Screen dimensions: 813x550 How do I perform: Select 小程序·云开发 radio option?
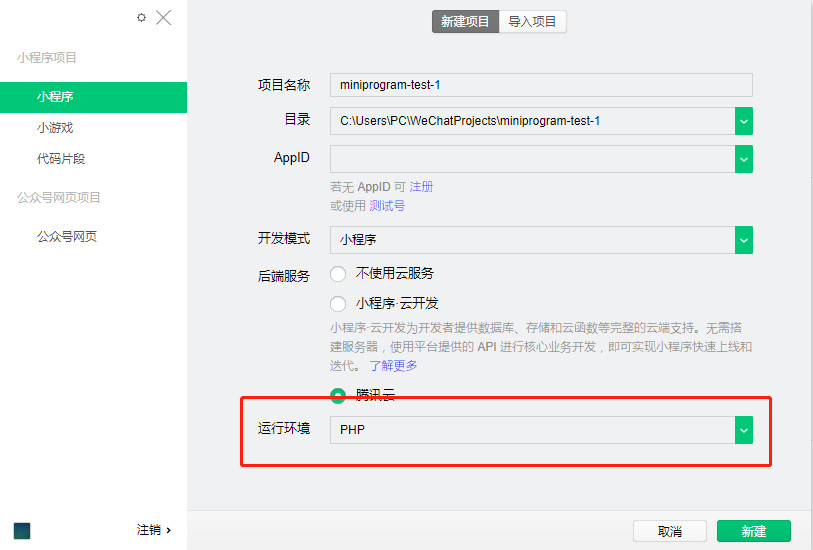338,304
